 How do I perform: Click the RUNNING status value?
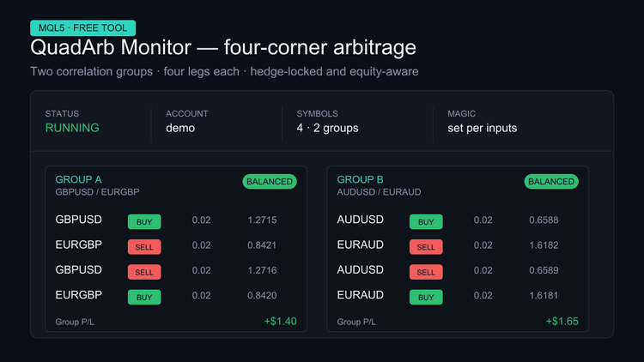point(72,128)
